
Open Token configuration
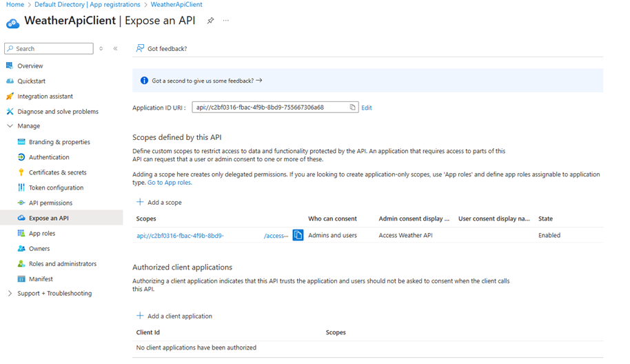(57, 188)
